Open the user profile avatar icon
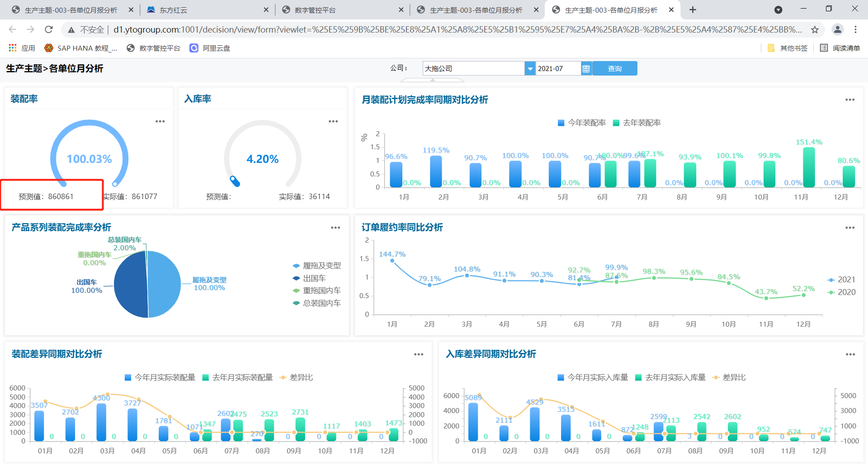 coord(838,29)
